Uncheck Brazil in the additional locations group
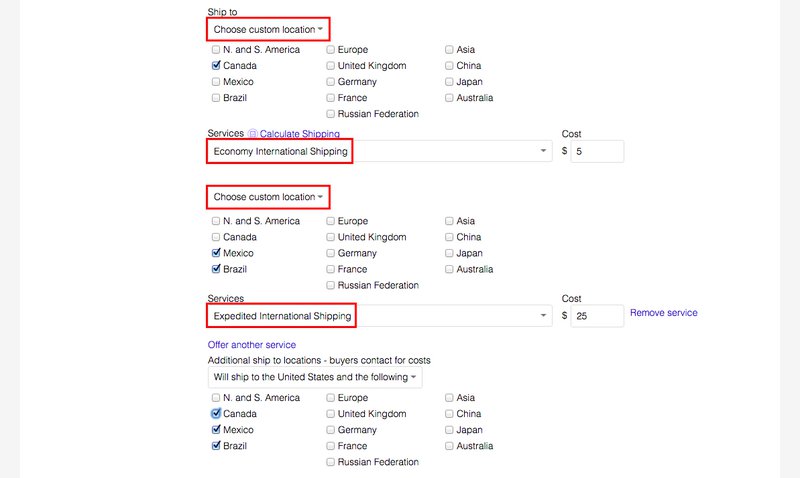Viewport: 800px width, 478px height. coord(216,446)
